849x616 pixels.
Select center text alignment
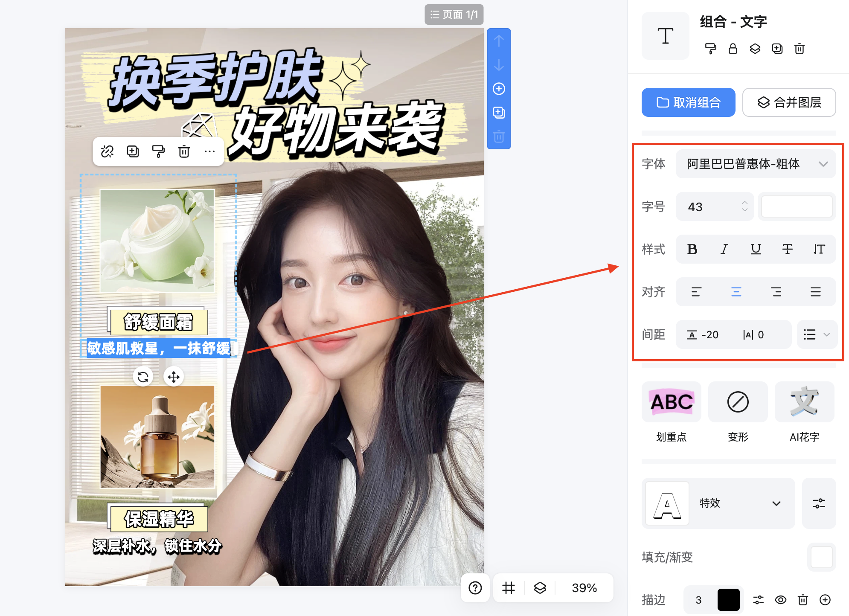736,292
